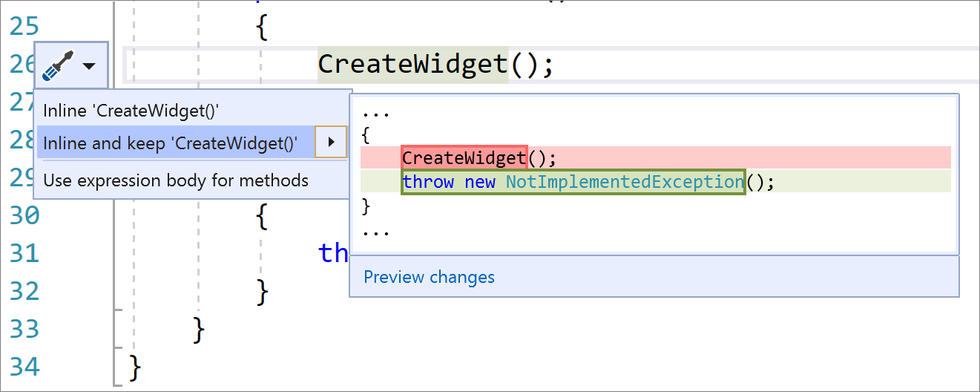The width and height of the screenshot is (980, 392).
Task: Click line number 32 in the gutter
Action: [x=24, y=291]
